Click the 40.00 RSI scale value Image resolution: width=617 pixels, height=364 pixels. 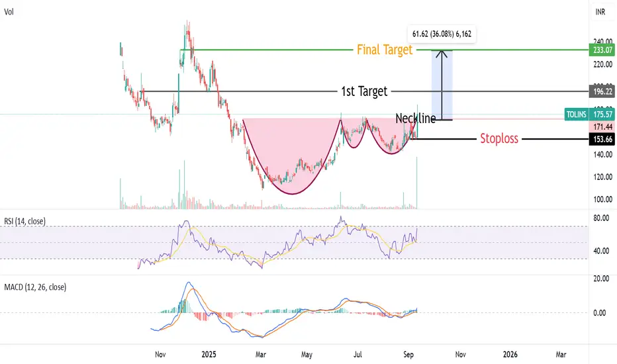[601, 251]
